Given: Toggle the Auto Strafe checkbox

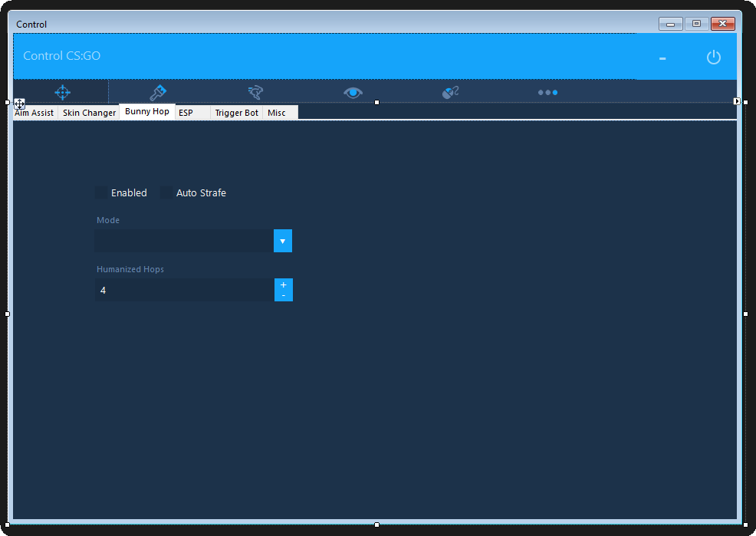Looking at the screenshot, I should click(167, 192).
